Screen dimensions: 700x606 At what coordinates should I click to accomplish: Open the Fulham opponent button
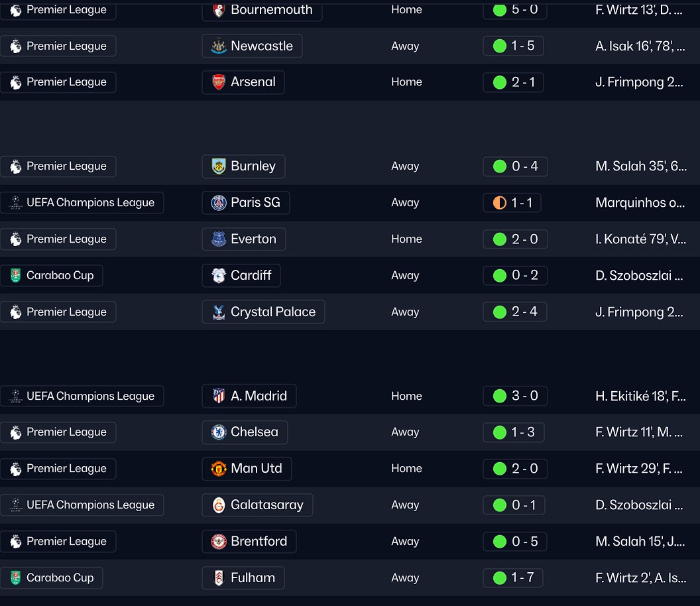coord(243,578)
